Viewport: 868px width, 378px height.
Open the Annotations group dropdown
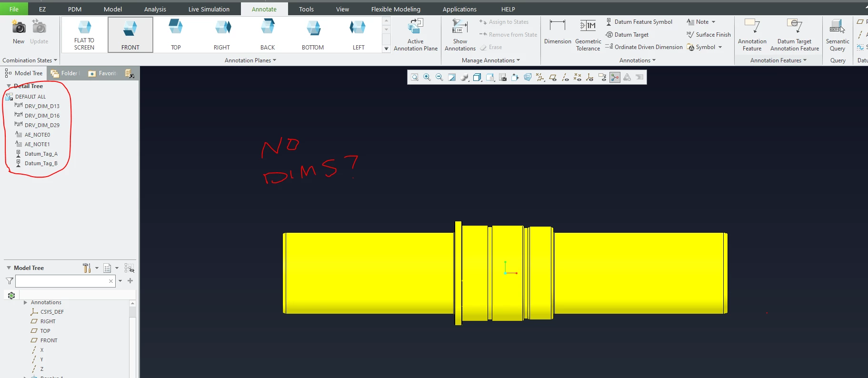[638, 60]
